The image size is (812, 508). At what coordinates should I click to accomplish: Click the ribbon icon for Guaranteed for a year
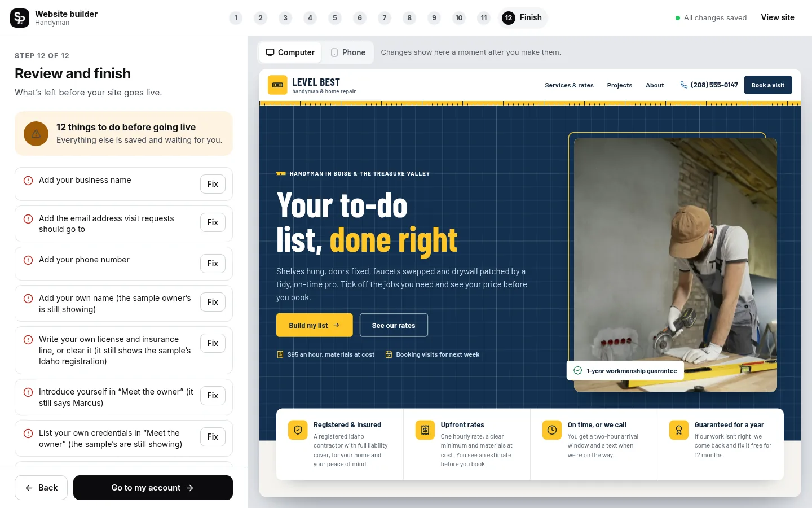[679, 430]
